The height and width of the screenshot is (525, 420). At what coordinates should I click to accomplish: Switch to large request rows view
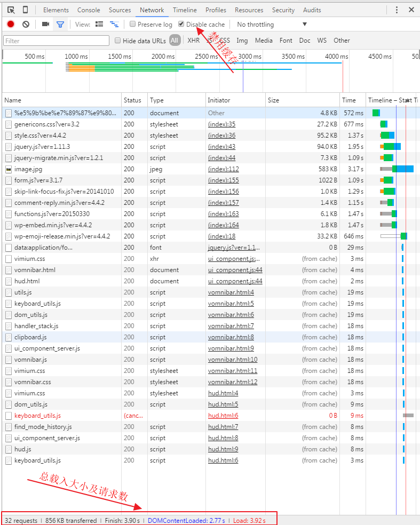[99, 24]
